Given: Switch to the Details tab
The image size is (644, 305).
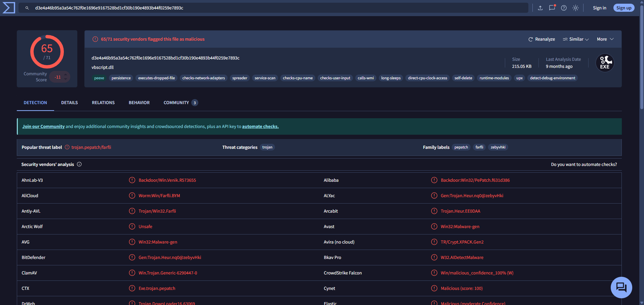Looking at the screenshot, I should tap(70, 103).
